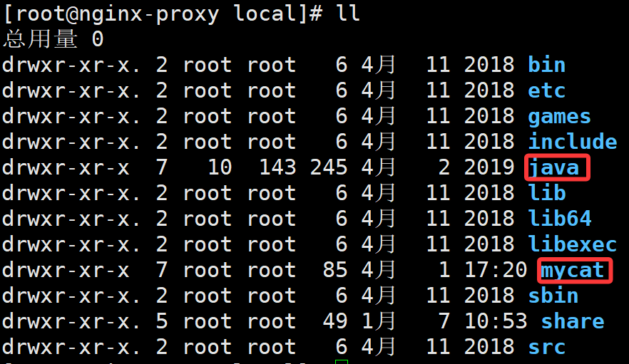
Task: Click the 'll' command text
Action: click(348, 14)
